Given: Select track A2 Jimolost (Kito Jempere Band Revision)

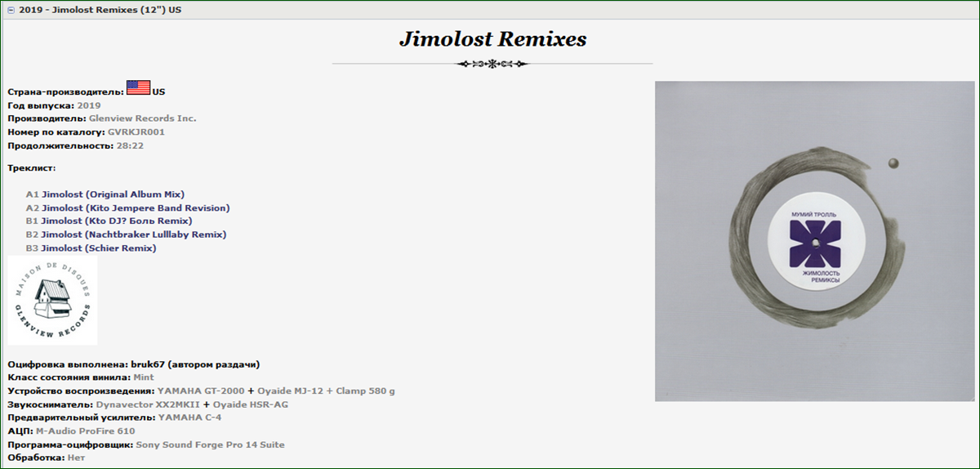Looking at the screenshot, I should (x=127, y=208).
